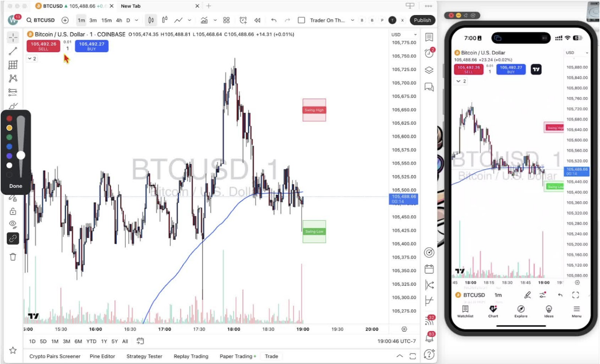The height and width of the screenshot is (364, 600).
Task: Open the Strategy Tester tab
Action: (144, 356)
